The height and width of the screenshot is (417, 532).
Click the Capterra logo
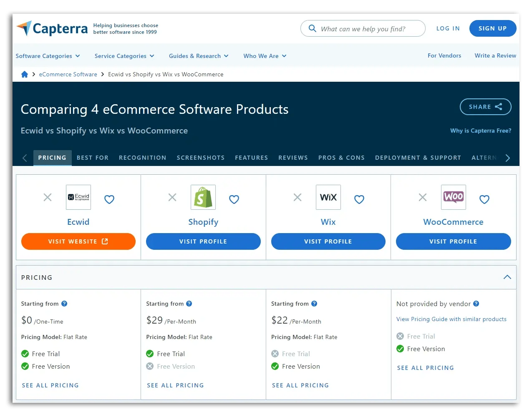click(52, 28)
